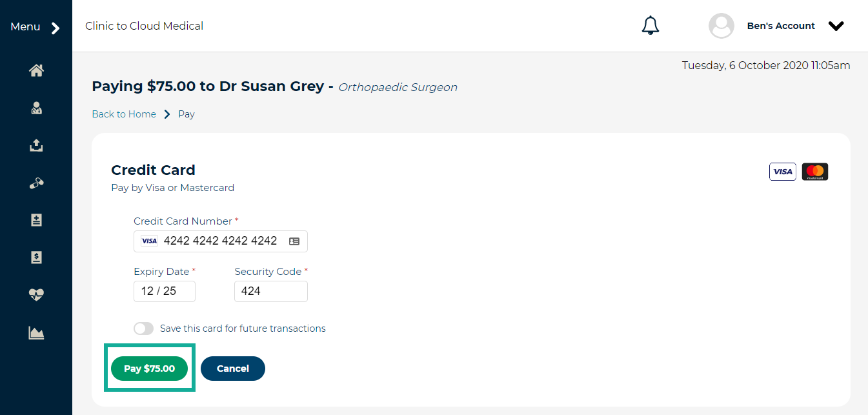
Task: Click the Credit Card Number field
Action: click(x=219, y=241)
